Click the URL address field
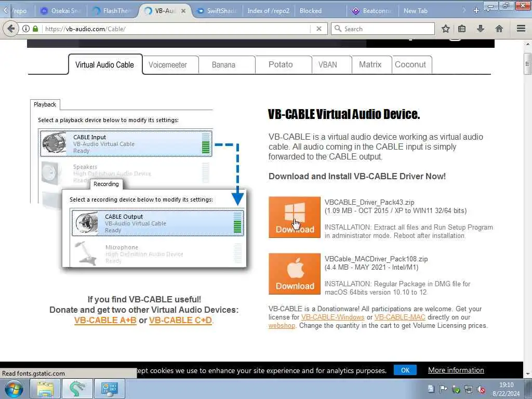The image size is (532, 399). pyautogui.click(x=177, y=29)
